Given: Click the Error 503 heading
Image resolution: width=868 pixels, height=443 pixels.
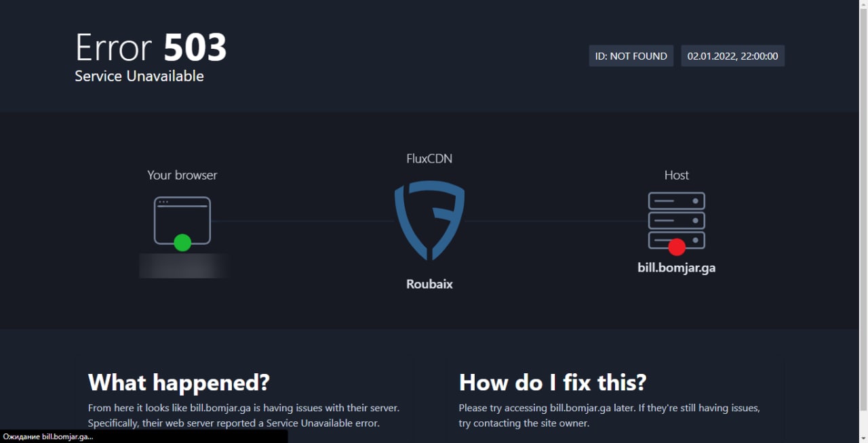Looking at the screenshot, I should pyautogui.click(x=151, y=47).
